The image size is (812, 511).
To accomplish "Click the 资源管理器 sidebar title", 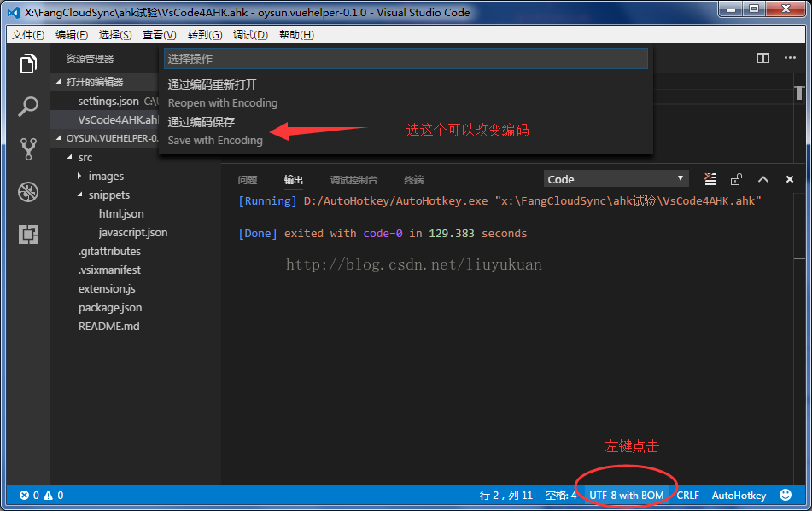I will (x=90, y=59).
